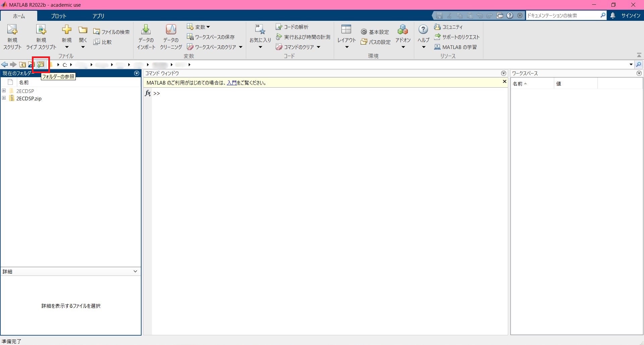This screenshot has height=345, width=644.
Task: Open the アドオン dropdown arrow
Action: [x=403, y=47]
